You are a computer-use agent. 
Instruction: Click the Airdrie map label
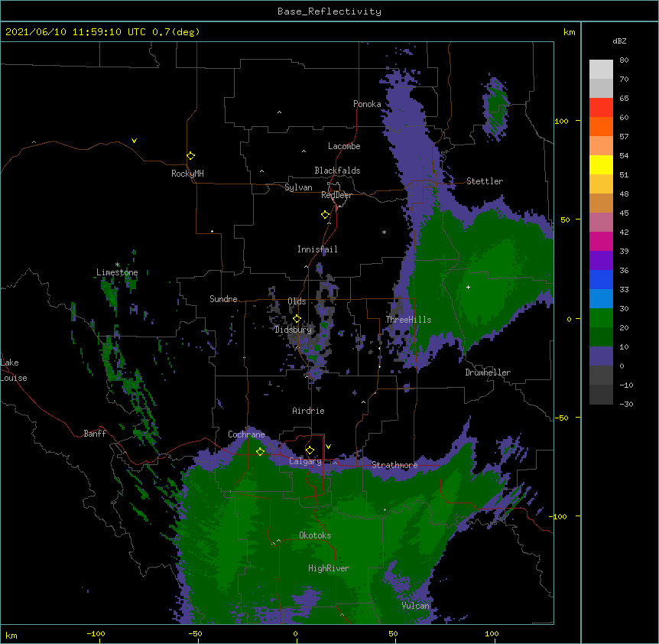click(309, 411)
